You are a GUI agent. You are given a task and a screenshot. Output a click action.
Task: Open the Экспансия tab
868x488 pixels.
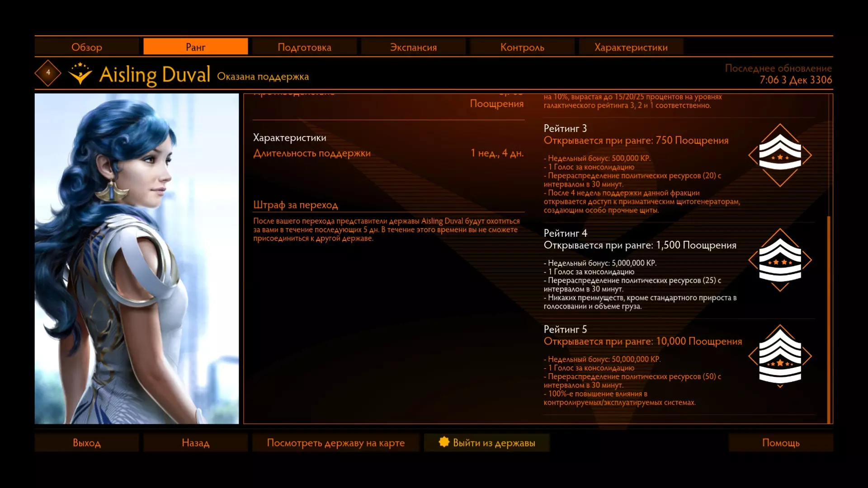pyautogui.click(x=413, y=47)
